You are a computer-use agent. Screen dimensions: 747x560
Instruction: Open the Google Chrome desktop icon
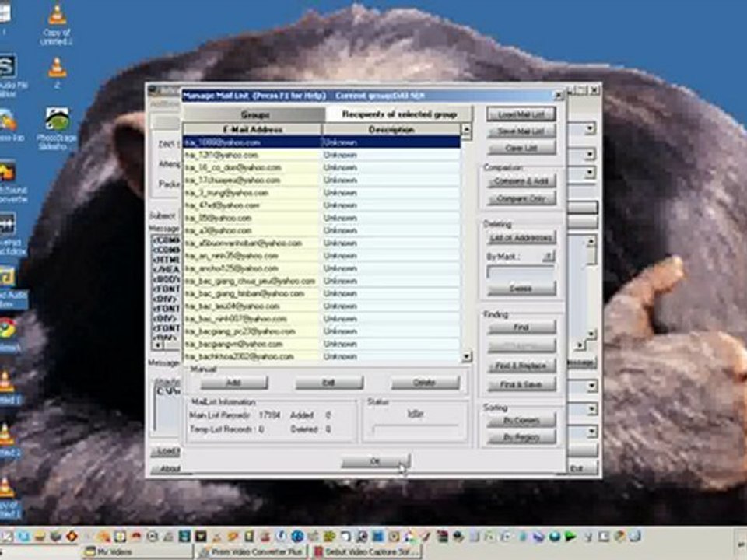9,334
